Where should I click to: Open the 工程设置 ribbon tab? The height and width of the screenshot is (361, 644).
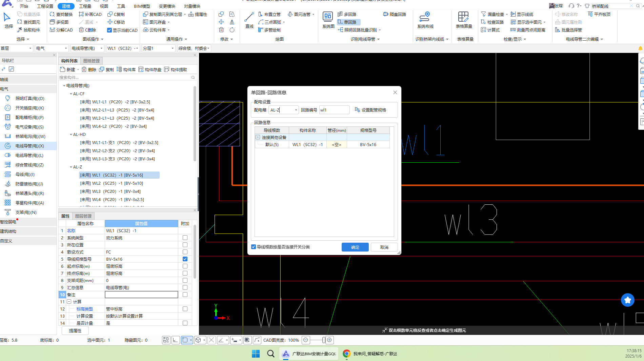point(45,6)
